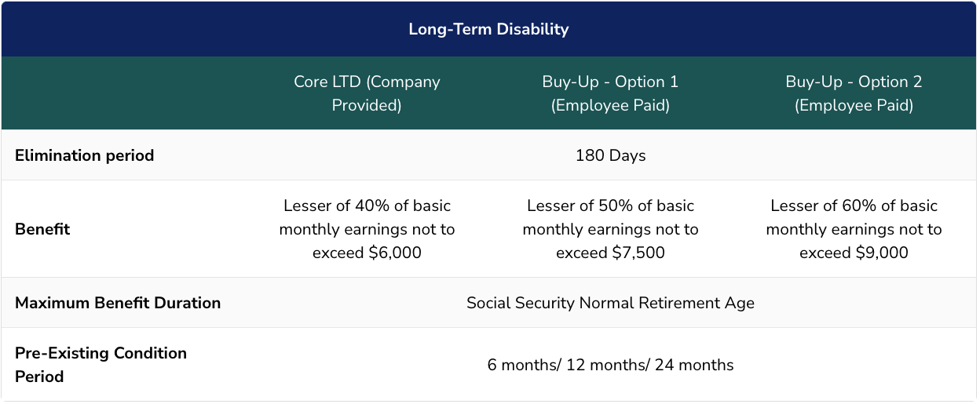Select the Buy-Up - Option 2 column header
The image size is (980, 404).
pyautogui.click(x=854, y=93)
